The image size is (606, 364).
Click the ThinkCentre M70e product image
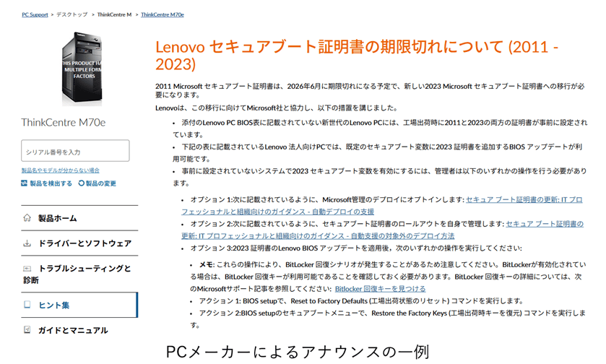pos(82,69)
